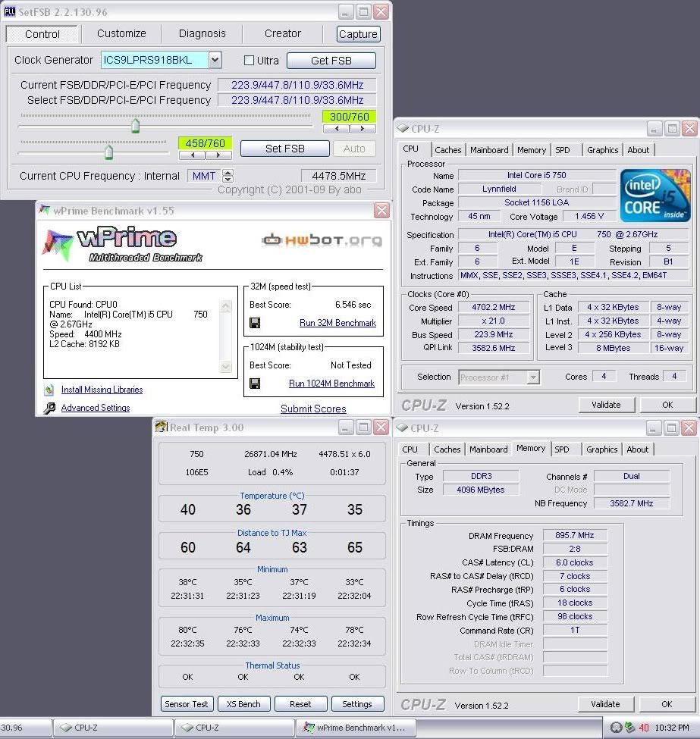The image size is (700, 739).
Task: Click the Install Missing Libraries link
Action: (102, 390)
